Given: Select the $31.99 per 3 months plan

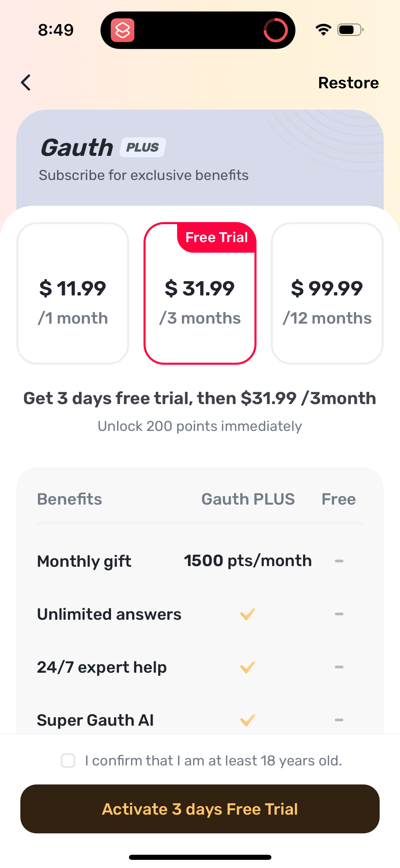Looking at the screenshot, I should (200, 299).
